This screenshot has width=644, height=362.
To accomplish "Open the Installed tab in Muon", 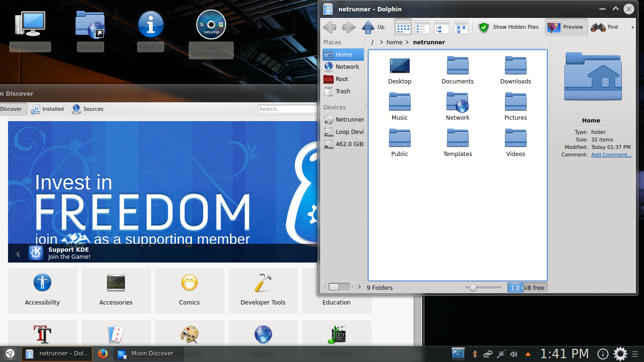I will pos(47,109).
